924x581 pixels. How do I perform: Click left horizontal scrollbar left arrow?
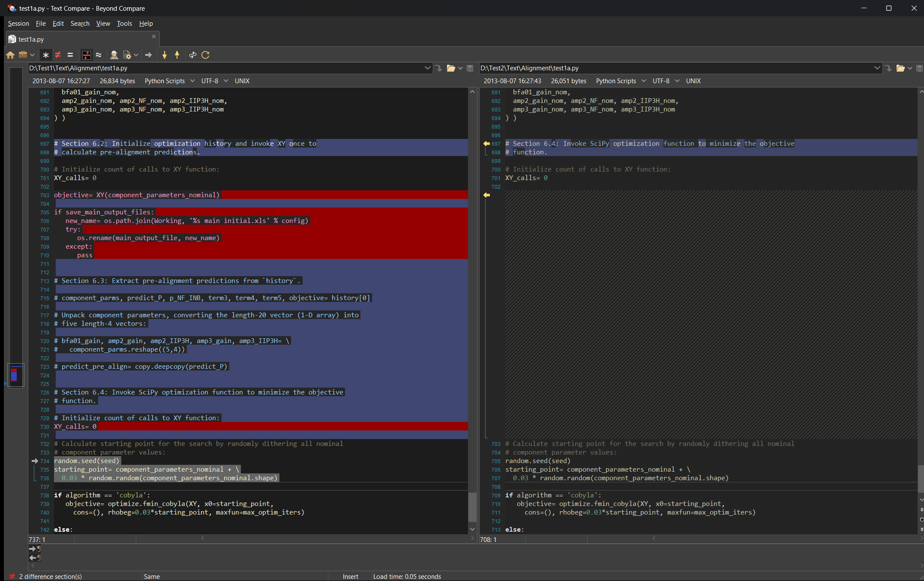(x=203, y=538)
